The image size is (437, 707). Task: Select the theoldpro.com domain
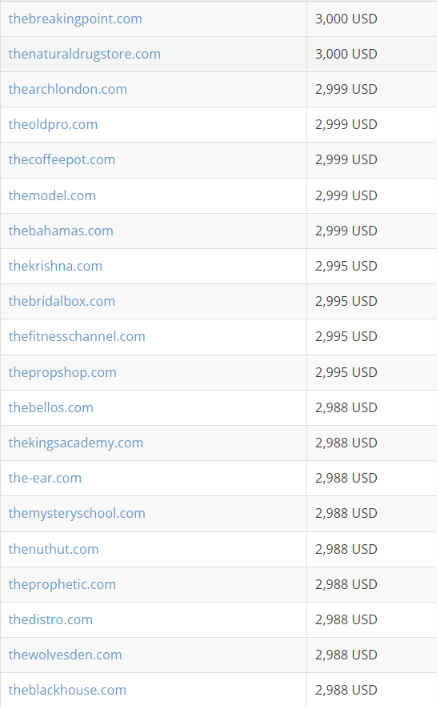coord(53,124)
